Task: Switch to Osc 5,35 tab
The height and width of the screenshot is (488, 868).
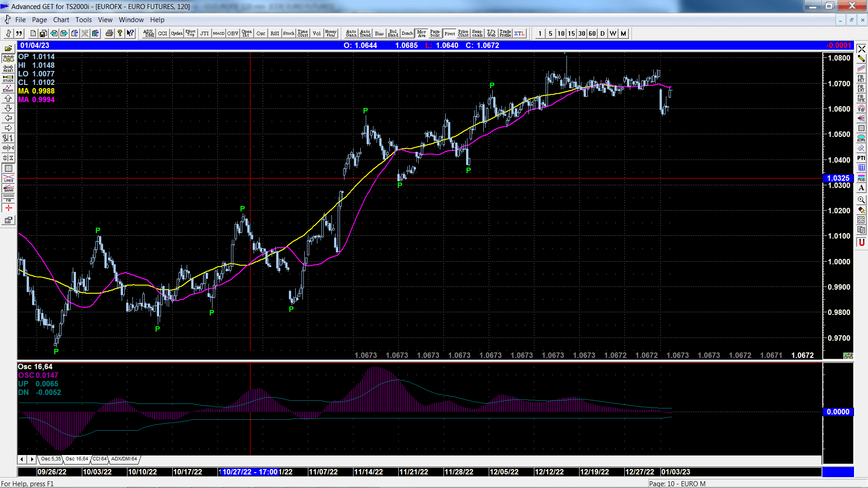Action: pyautogui.click(x=51, y=459)
